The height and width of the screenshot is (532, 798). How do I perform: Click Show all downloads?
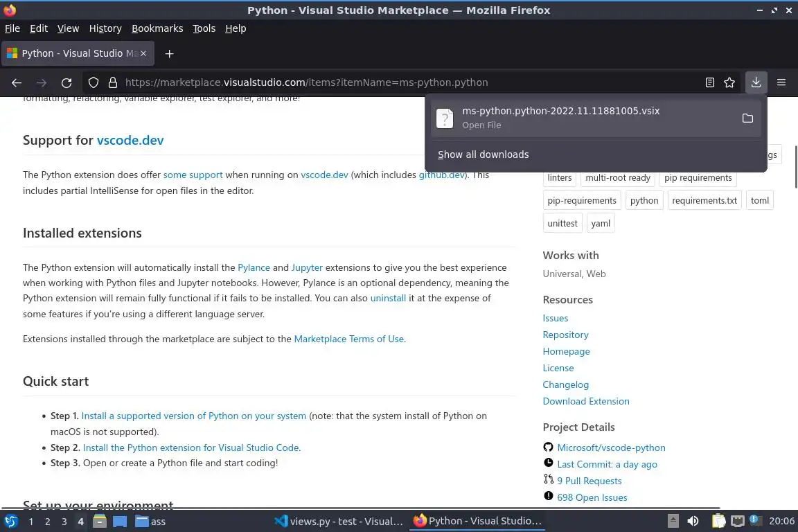[x=483, y=154]
